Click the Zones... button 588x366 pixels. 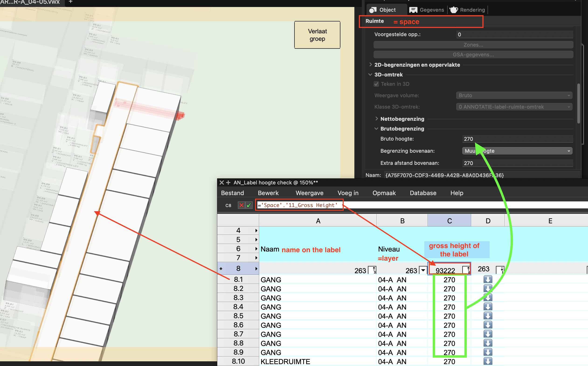pos(473,45)
